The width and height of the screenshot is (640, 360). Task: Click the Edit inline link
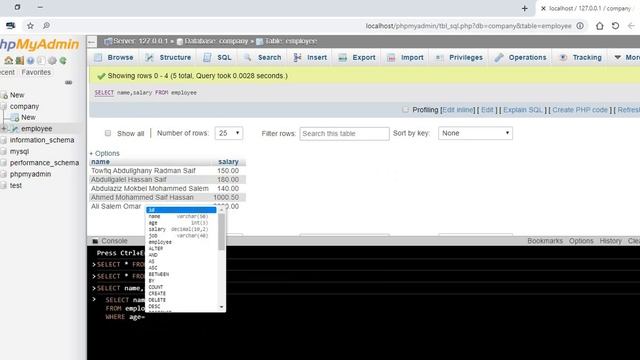point(458,110)
